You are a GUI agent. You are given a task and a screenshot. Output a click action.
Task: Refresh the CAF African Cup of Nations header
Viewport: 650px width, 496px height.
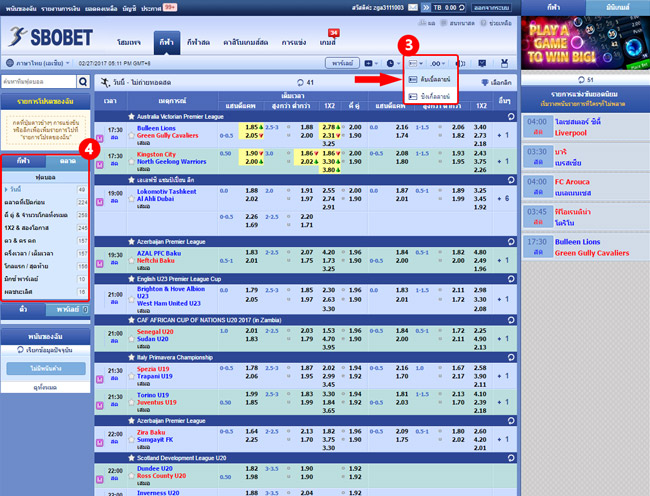tap(511, 320)
